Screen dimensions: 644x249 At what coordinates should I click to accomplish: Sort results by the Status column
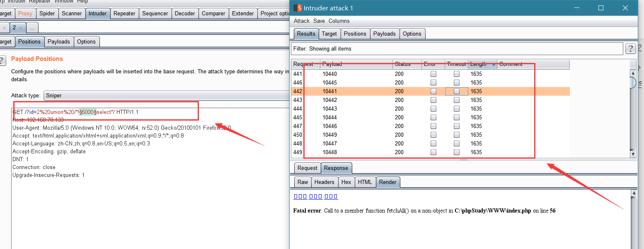tap(407, 64)
